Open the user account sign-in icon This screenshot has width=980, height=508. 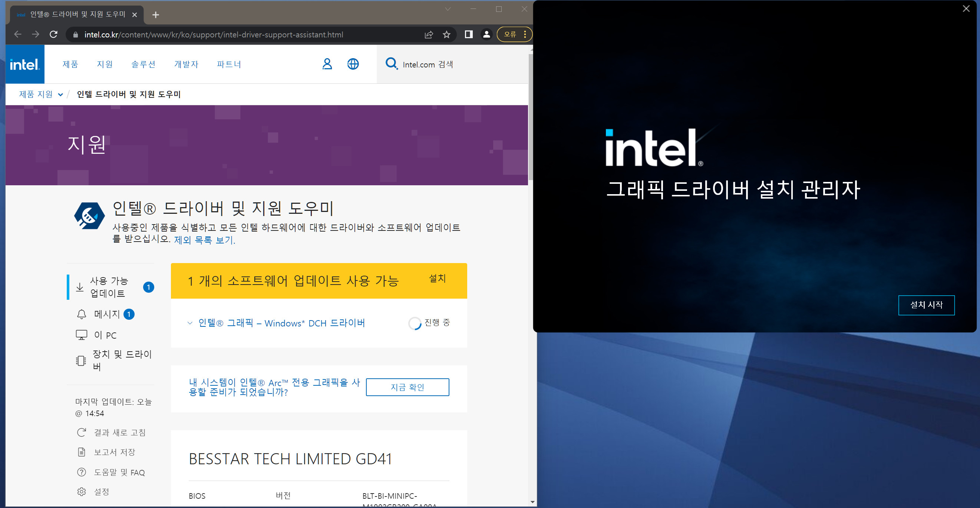tap(327, 64)
